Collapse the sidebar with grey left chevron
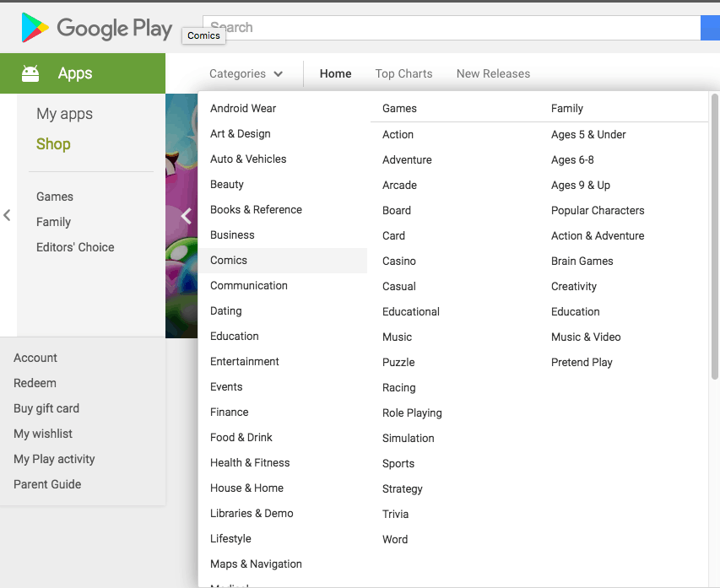This screenshot has width=720, height=588. pos(7,215)
